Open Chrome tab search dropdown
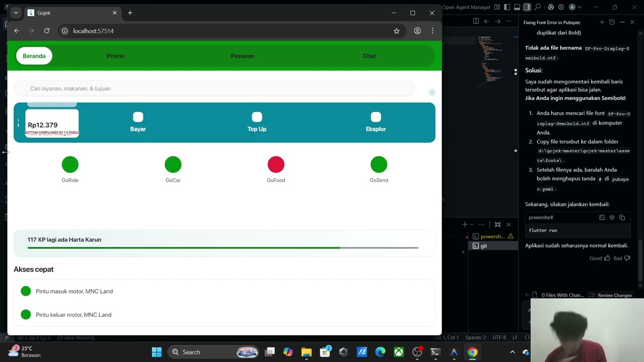The height and width of the screenshot is (362, 644). click(16, 13)
